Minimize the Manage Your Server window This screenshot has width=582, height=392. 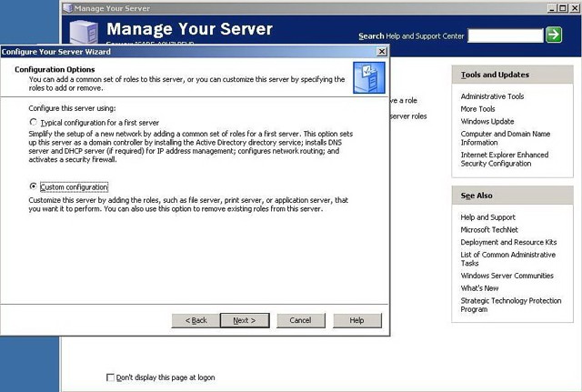point(552,8)
